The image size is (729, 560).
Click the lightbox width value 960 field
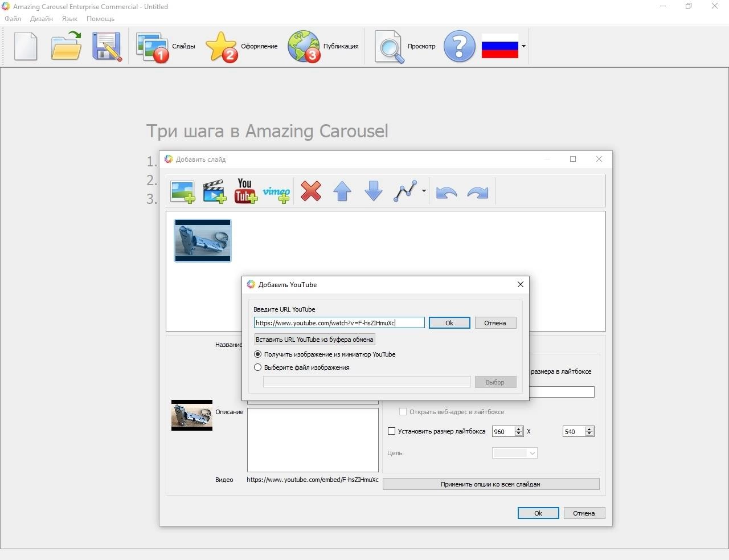(503, 432)
